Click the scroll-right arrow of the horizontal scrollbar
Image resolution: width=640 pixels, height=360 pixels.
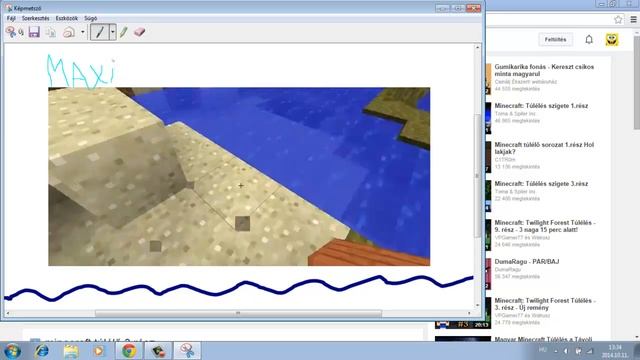pyautogui.click(x=469, y=313)
